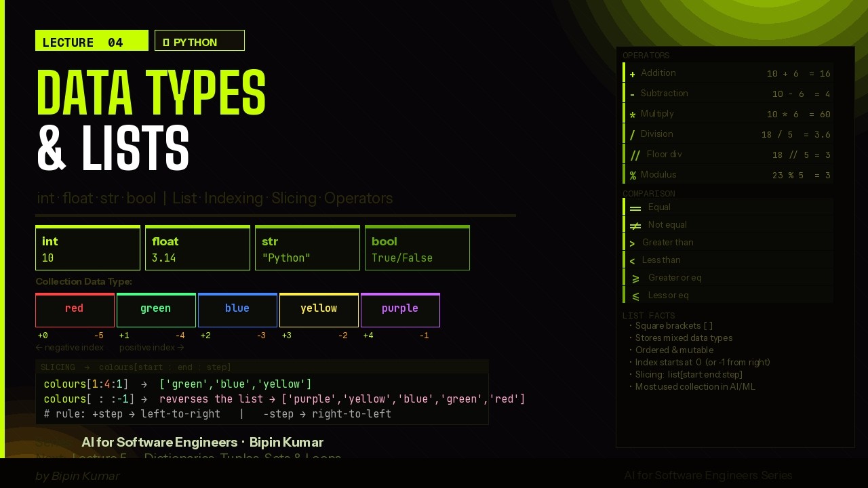Select the double equals symbol beside Equal

(x=635, y=208)
